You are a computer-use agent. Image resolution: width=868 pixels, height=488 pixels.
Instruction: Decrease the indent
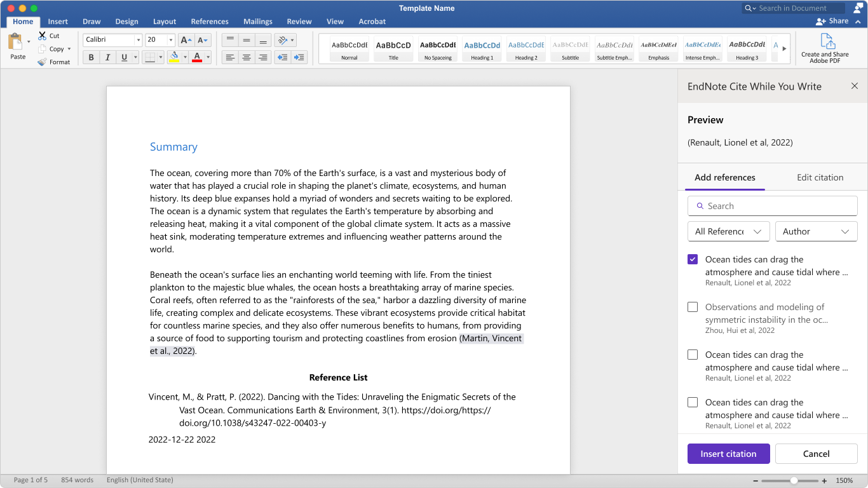point(282,57)
